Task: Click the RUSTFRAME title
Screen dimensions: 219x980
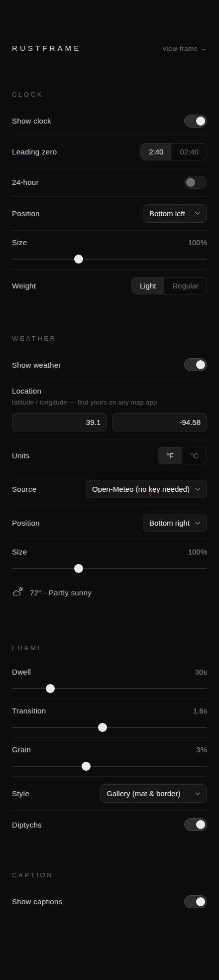Action: (x=46, y=48)
